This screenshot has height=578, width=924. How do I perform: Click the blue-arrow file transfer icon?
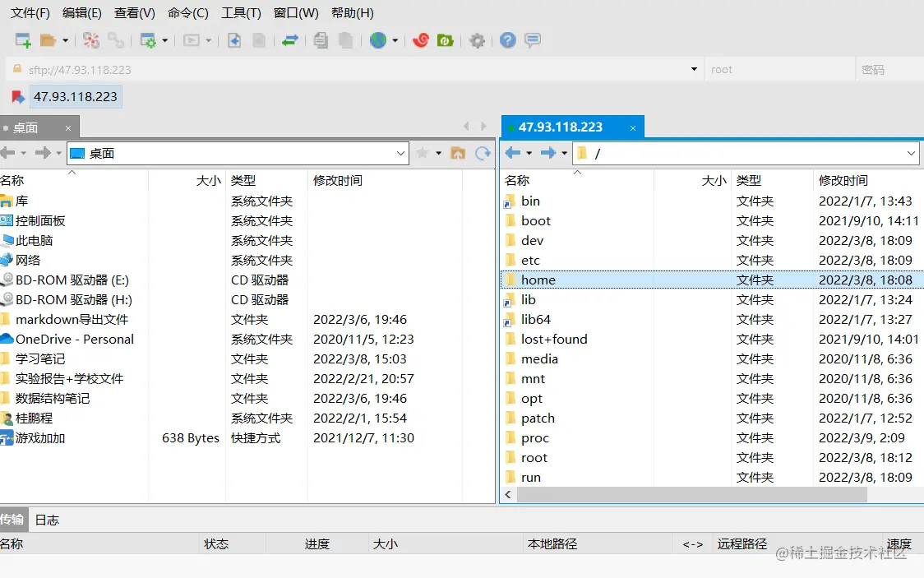tap(234, 40)
